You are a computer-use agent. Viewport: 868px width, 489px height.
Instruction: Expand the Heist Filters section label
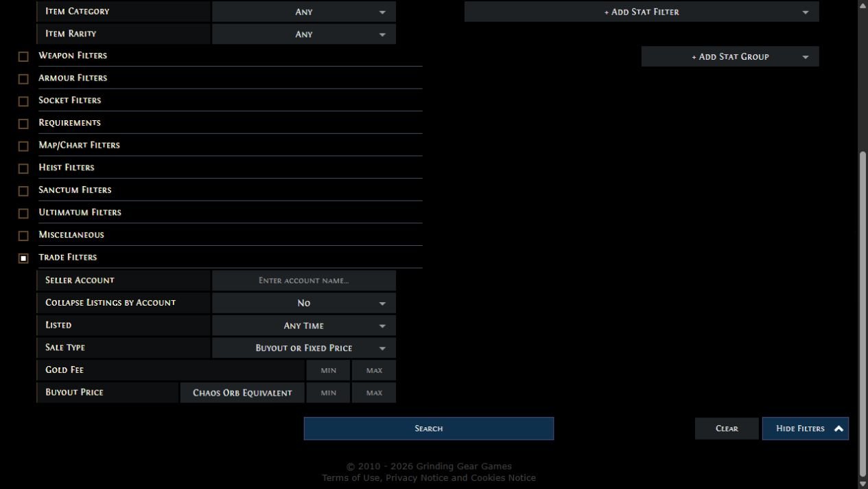[x=67, y=167]
